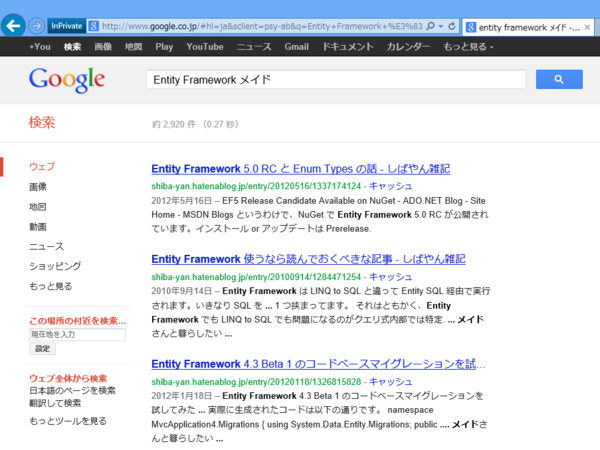The image size is (600, 450).
Task: Click the blue search magnifier button
Action: [559, 79]
